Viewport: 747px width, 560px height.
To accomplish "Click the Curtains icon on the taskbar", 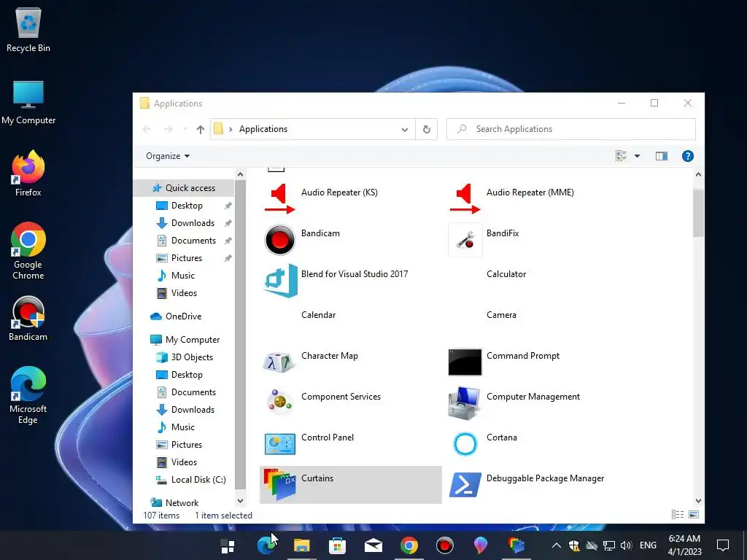I will (x=516, y=545).
